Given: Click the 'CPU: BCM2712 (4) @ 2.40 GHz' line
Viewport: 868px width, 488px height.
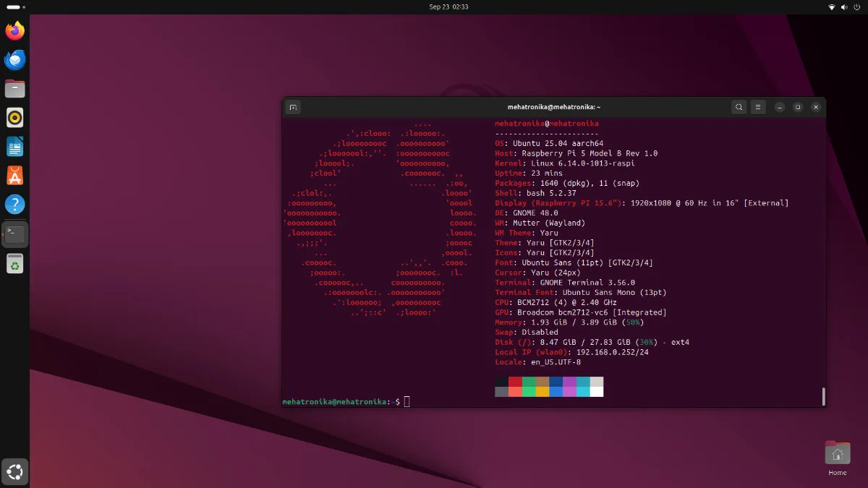Looking at the screenshot, I should click(556, 302).
